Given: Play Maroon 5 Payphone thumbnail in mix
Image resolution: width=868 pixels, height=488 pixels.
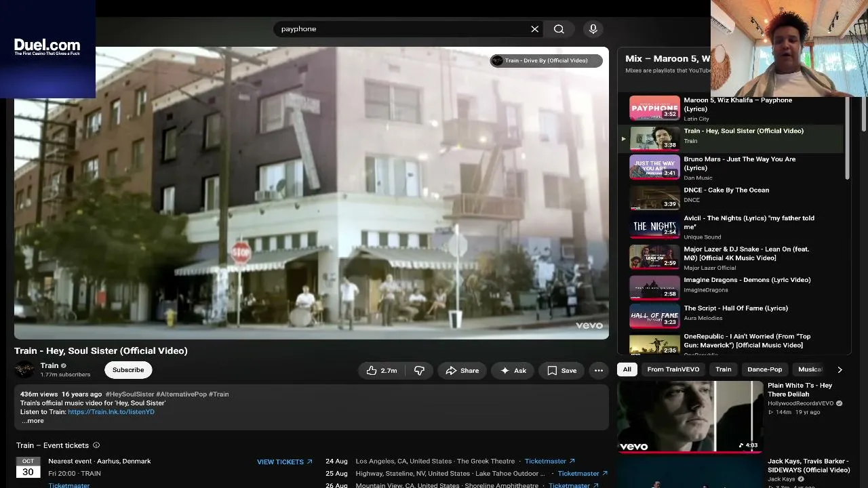Looking at the screenshot, I should tap(654, 108).
